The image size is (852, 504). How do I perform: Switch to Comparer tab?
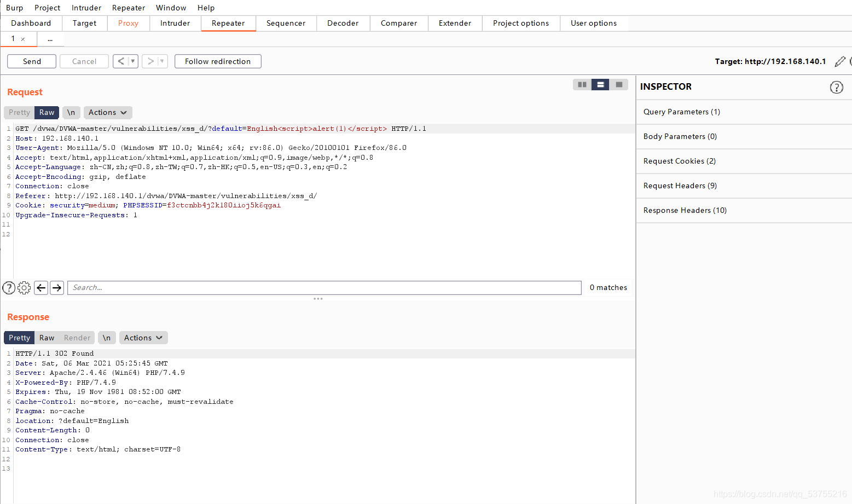tap(399, 23)
